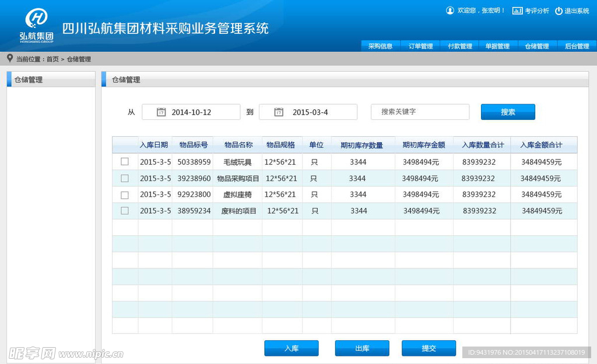597x364 pixels.
Task: Open calendar icon for start date
Action: (x=161, y=112)
